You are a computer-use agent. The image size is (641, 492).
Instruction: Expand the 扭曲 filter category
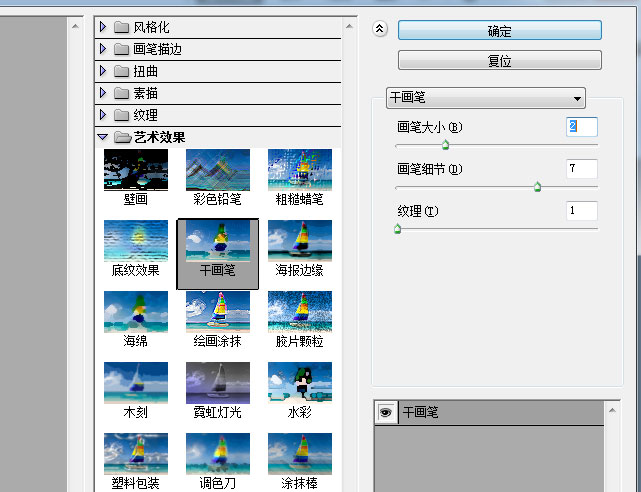click(x=103, y=71)
